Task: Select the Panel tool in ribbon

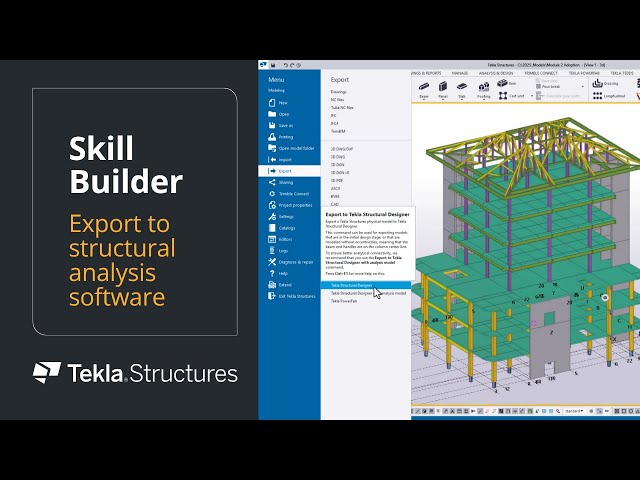Action: coord(443,89)
